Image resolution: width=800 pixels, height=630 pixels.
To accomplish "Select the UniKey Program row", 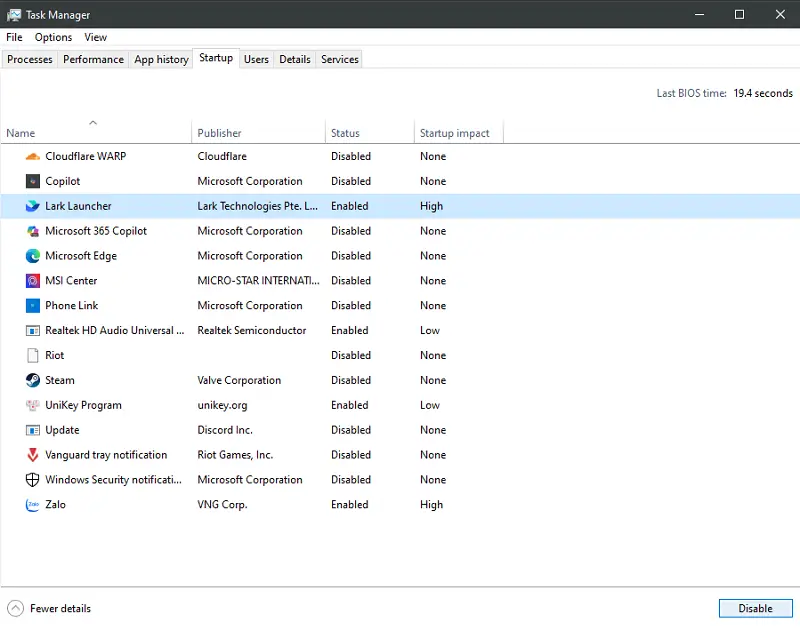I will [x=83, y=405].
